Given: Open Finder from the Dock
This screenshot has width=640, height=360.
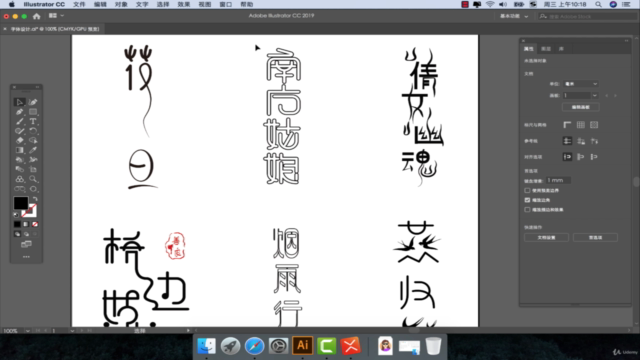Looking at the screenshot, I should [x=206, y=346].
